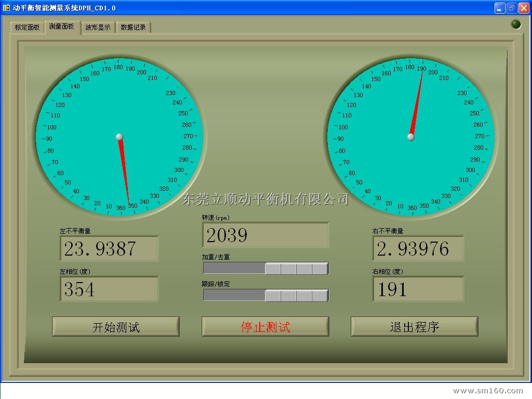Screen dimensions: 532x399
Task: Toggle the 加重/去重 slide switch
Action: [265, 268]
